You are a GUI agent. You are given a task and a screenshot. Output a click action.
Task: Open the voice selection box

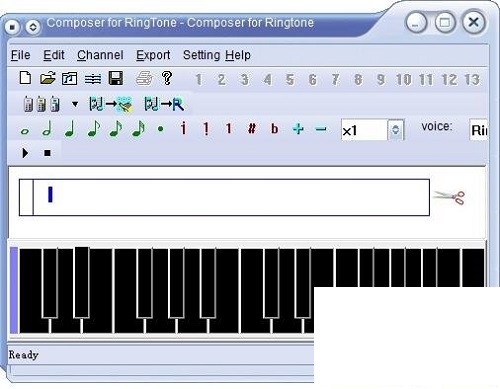[x=479, y=130]
